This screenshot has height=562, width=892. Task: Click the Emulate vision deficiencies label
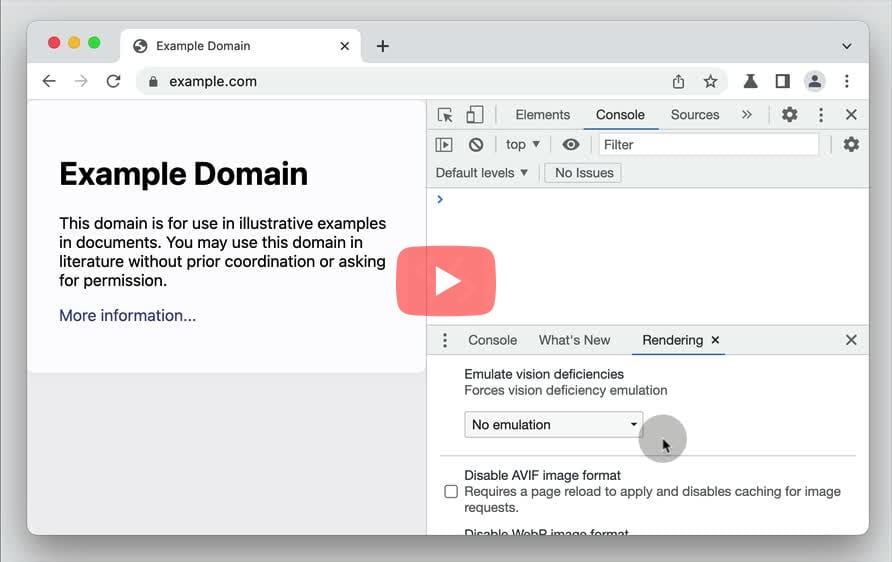[544, 374]
